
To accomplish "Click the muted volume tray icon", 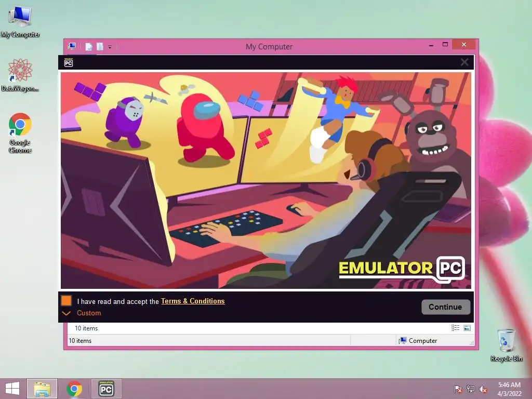I will coord(483,389).
